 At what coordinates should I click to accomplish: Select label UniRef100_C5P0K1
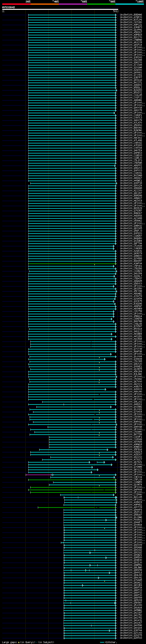click(x=131, y=266)
